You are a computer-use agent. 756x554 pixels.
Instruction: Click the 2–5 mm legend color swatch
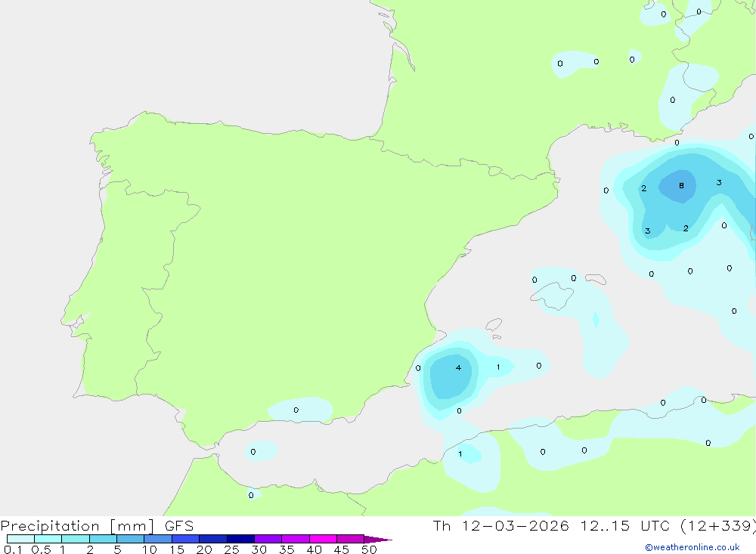[x=103, y=539]
